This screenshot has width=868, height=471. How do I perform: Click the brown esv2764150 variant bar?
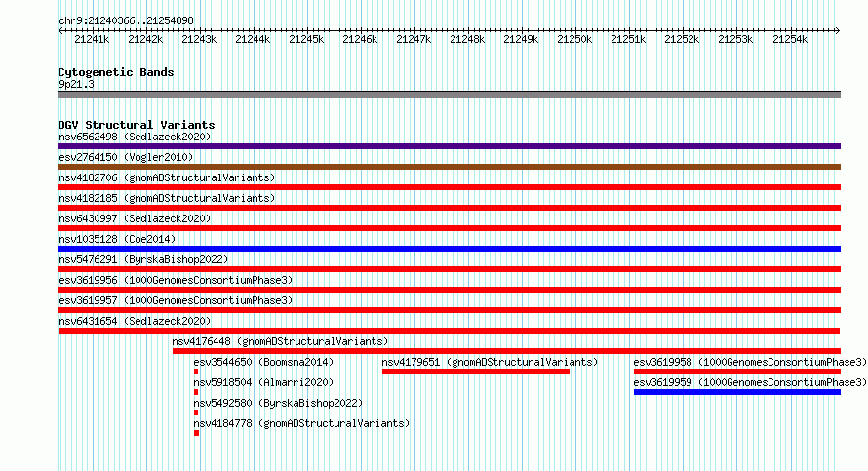[449, 167]
